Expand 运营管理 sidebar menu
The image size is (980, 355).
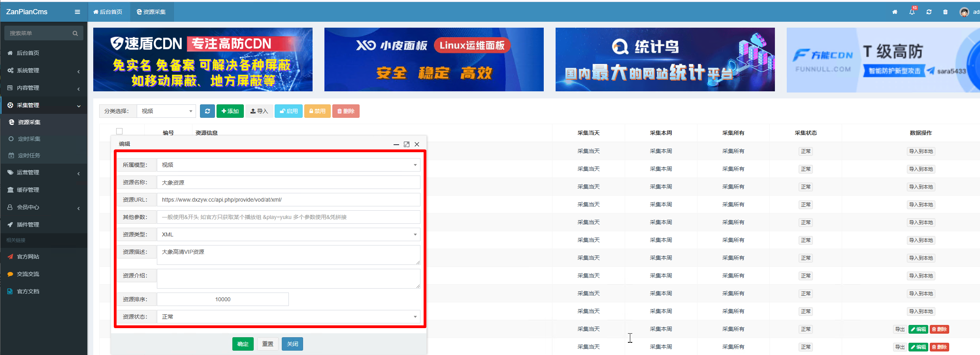point(43,172)
